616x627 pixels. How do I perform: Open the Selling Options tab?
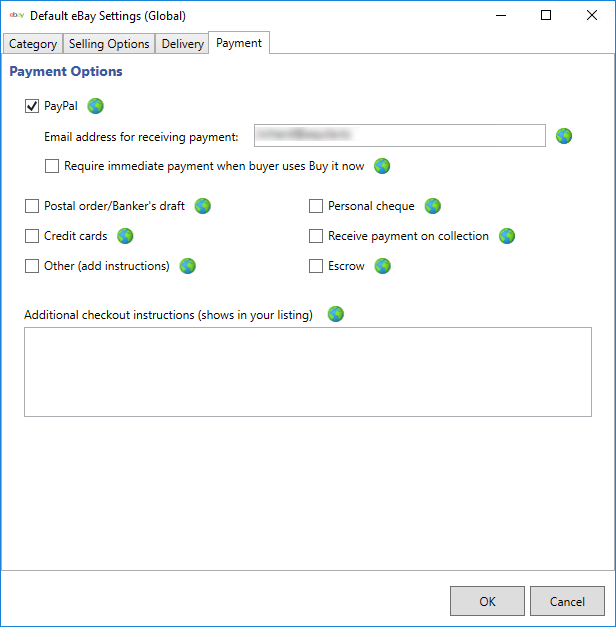coord(109,44)
